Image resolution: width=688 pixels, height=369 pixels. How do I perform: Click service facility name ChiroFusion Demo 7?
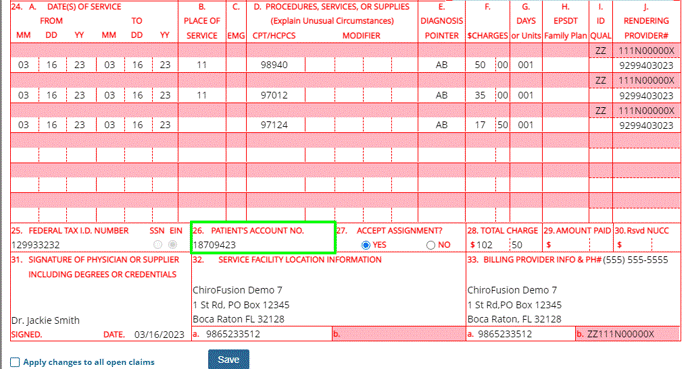click(x=237, y=290)
